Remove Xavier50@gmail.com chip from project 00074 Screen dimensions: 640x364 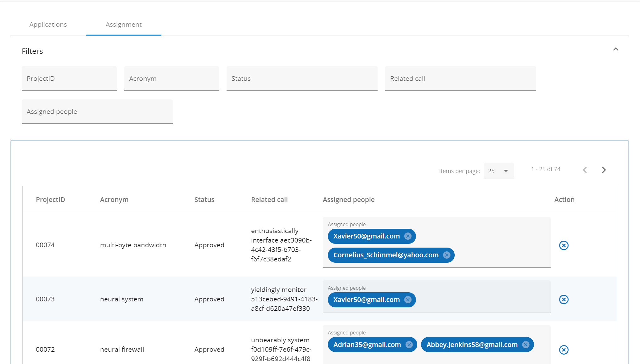(408, 236)
